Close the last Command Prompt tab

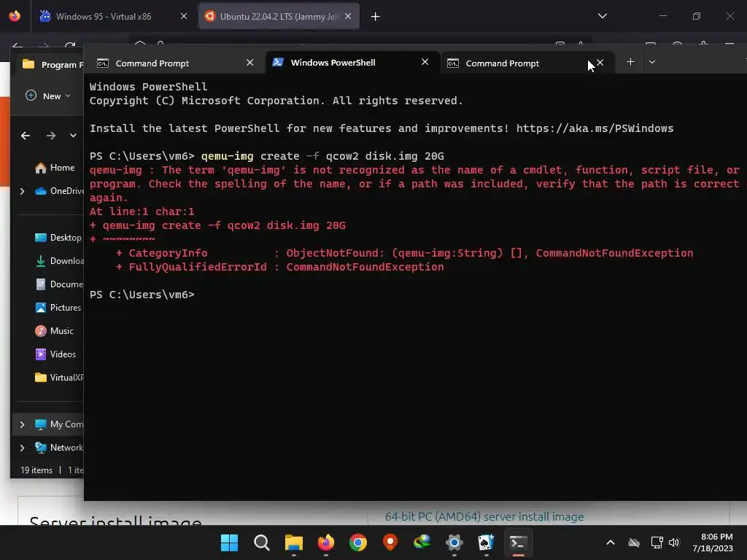[600, 63]
